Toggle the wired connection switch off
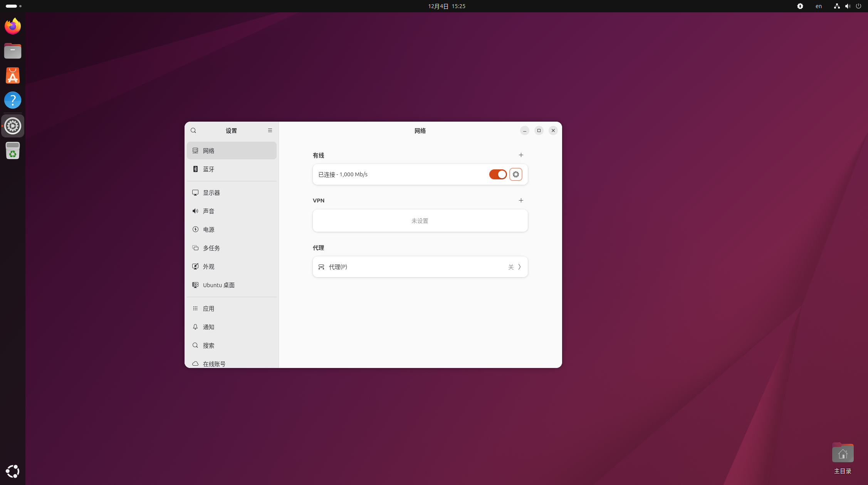The height and width of the screenshot is (485, 868). [498, 174]
